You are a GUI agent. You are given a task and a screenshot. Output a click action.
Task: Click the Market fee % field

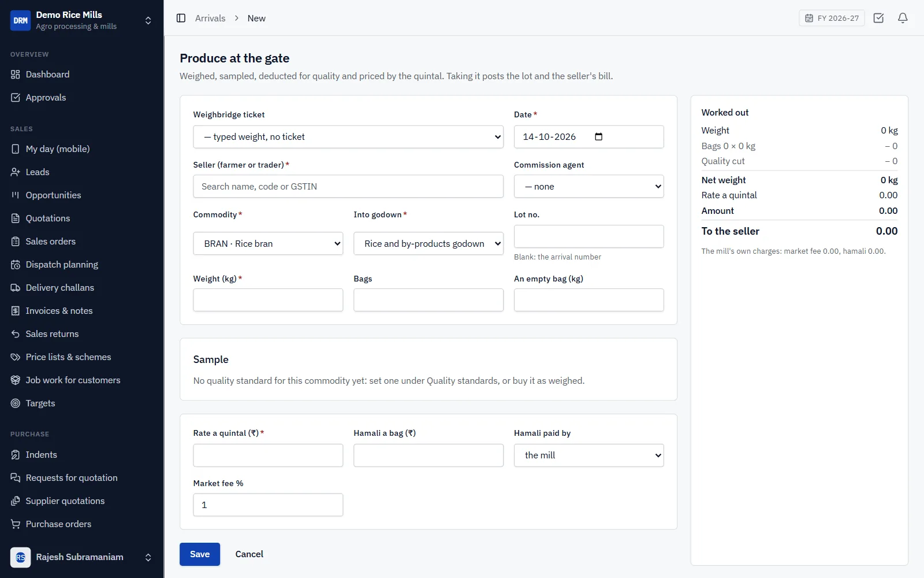click(x=268, y=505)
